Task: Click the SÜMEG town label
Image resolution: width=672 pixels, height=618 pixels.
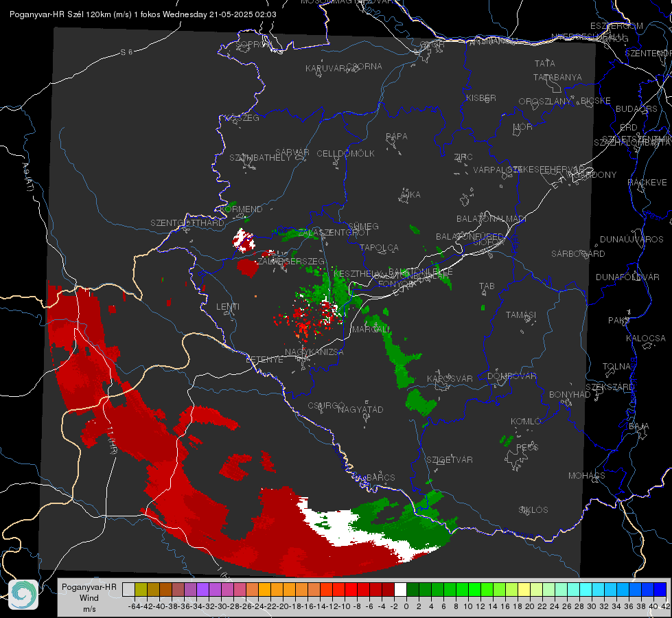Action: click(x=363, y=226)
